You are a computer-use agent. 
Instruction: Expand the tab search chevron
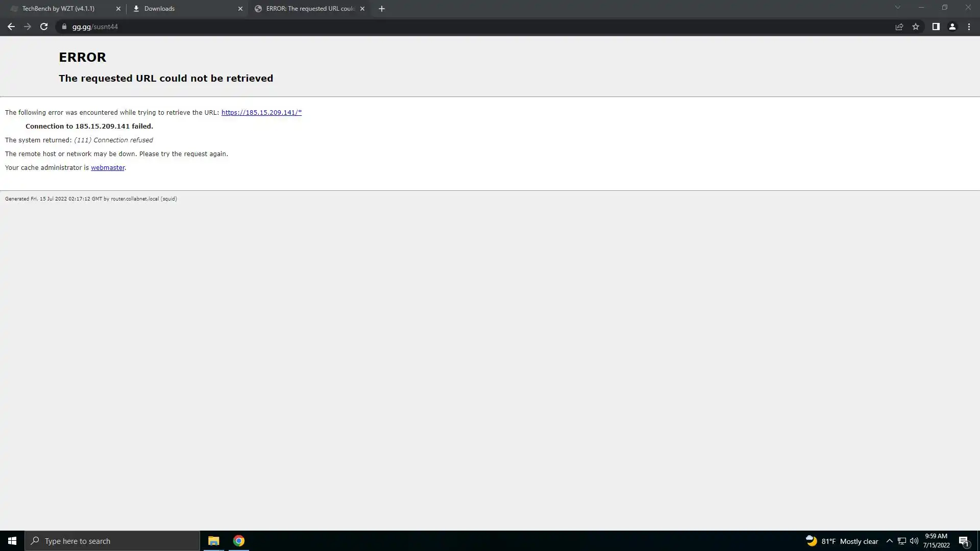click(897, 8)
